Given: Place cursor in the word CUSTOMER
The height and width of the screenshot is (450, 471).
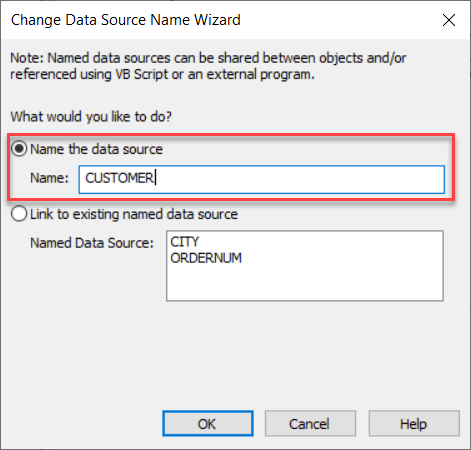Looking at the screenshot, I should tap(119, 178).
